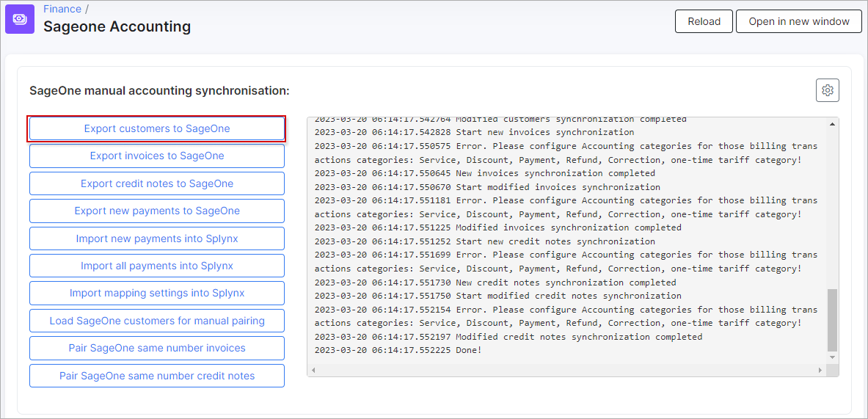Click the log's scroll left arrow
This screenshot has height=419, width=868.
click(x=313, y=370)
